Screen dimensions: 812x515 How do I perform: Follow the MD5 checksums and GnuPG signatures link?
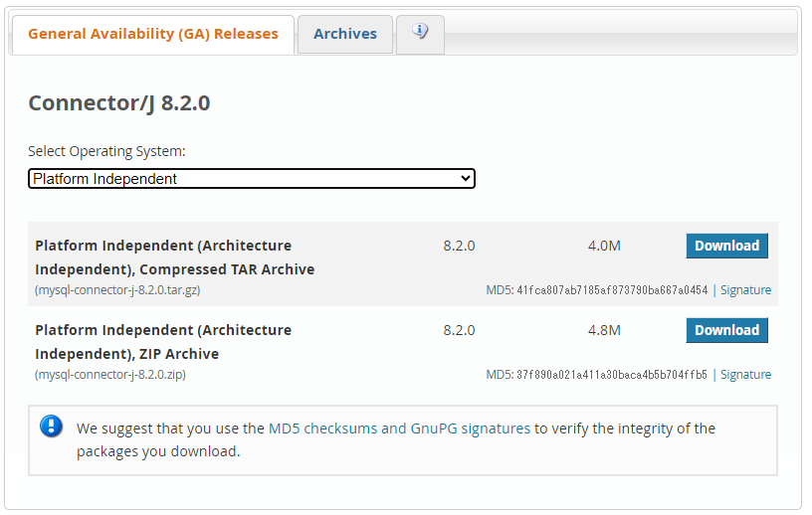point(399,429)
